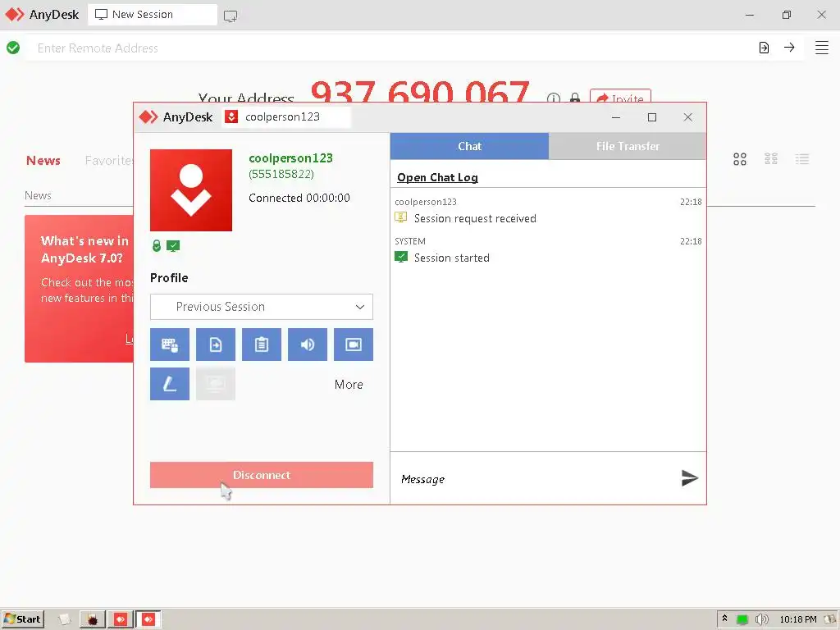Disconnect the session with coolperson123

click(262, 475)
